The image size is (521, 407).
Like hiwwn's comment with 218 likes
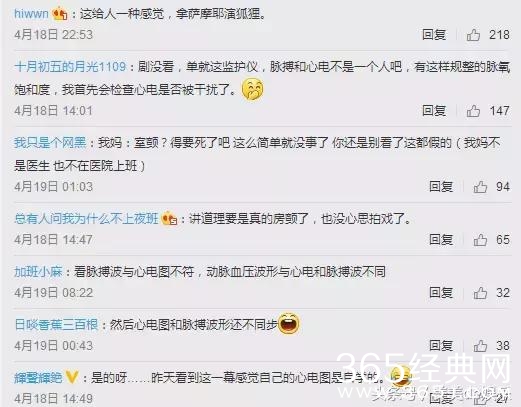click(473, 35)
